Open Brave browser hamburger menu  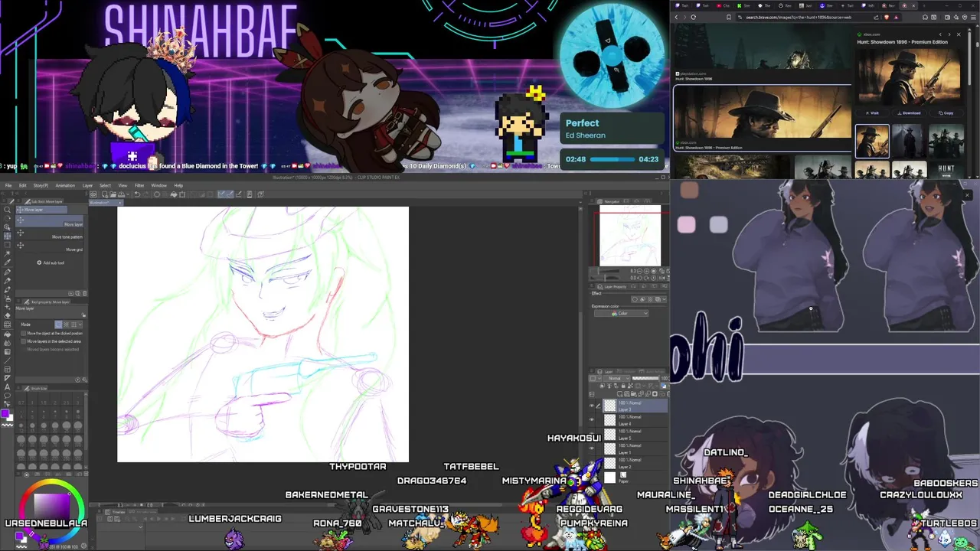pos(973,17)
